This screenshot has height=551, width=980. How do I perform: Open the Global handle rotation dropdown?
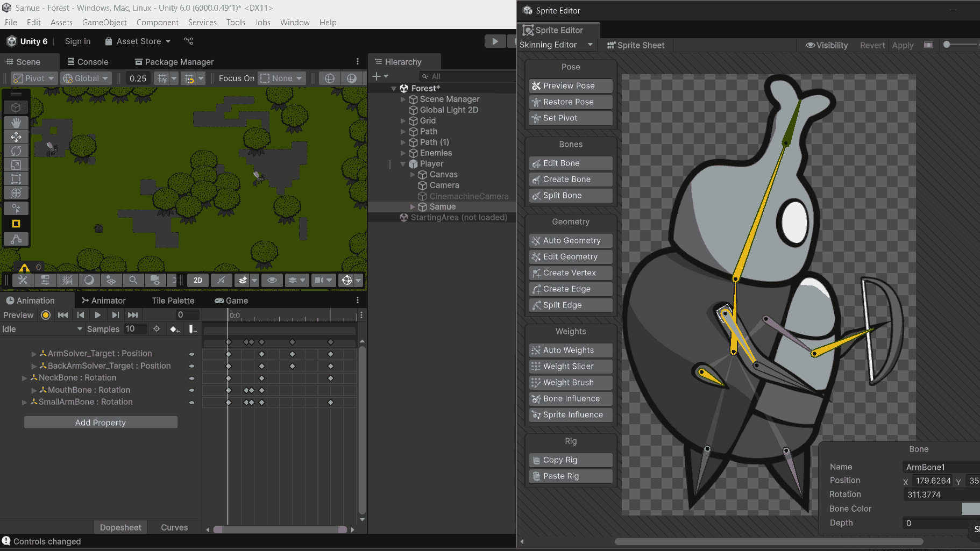pos(86,78)
